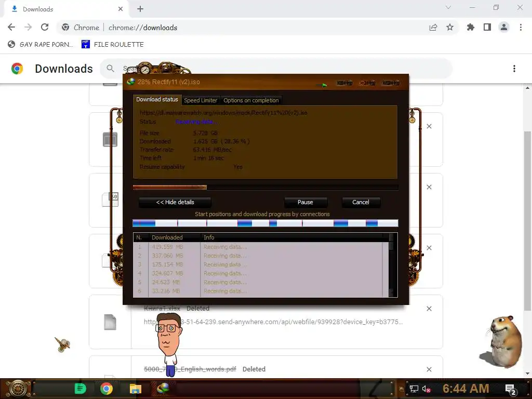Image resolution: width=532 pixels, height=399 pixels.
Task: Click the page scrollbar down arrow
Action: pos(527,374)
